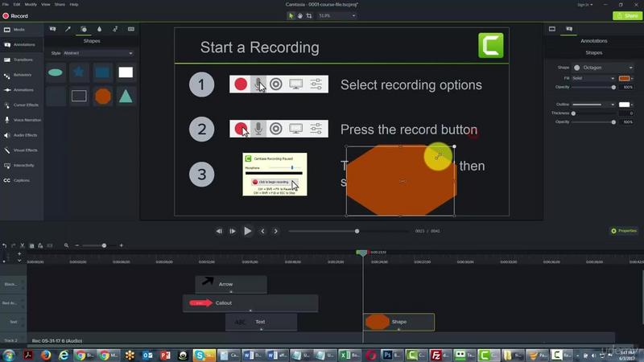Select the hand pan tool
644x362 pixels.
coord(299,16)
